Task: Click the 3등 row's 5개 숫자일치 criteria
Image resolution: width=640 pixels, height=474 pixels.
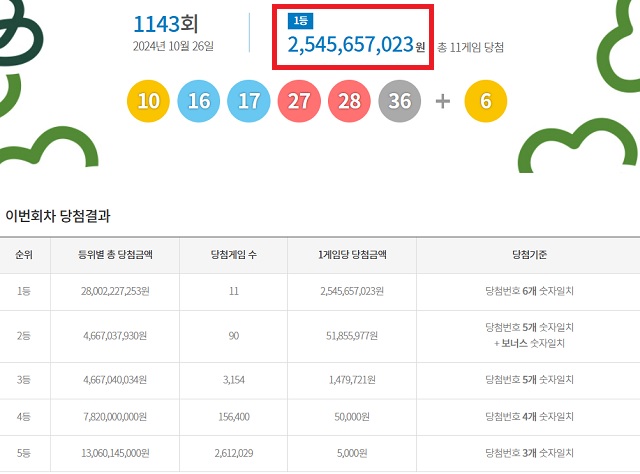Action: (529, 380)
